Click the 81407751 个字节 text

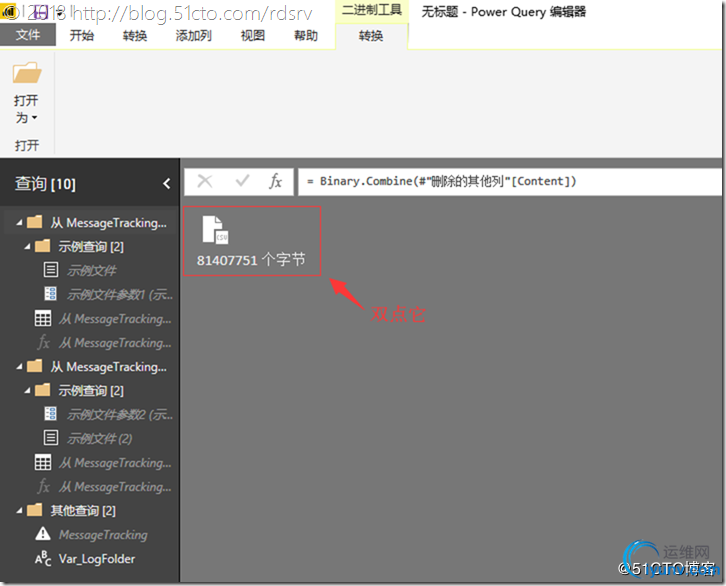tap(251, 260)
